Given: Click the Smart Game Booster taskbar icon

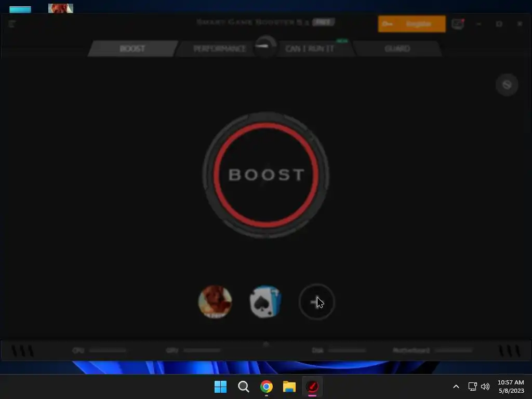Looking at the screenshot, I should [312, 387].
